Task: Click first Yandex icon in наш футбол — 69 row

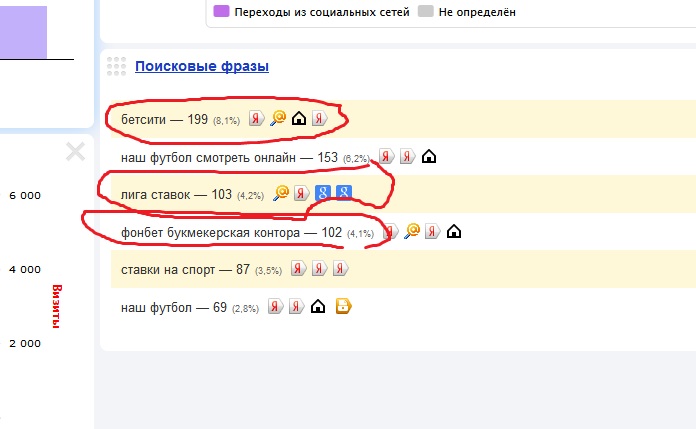Action: (275, 306)
